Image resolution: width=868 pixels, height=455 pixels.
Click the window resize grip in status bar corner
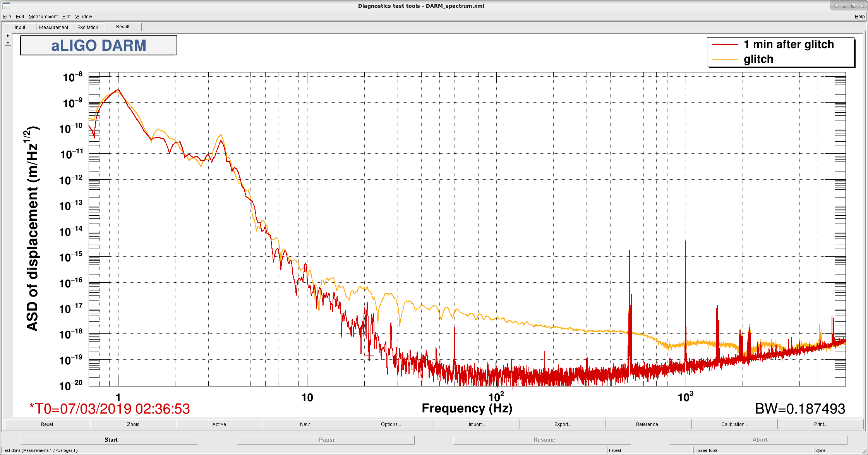(x=864, y=451)
